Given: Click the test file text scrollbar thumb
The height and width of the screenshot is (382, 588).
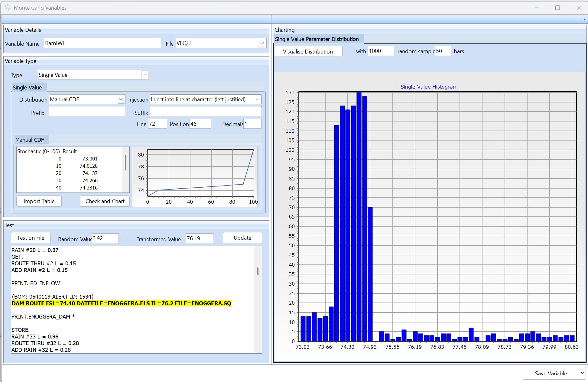Looking at the screenshot, I should (258, 271).
